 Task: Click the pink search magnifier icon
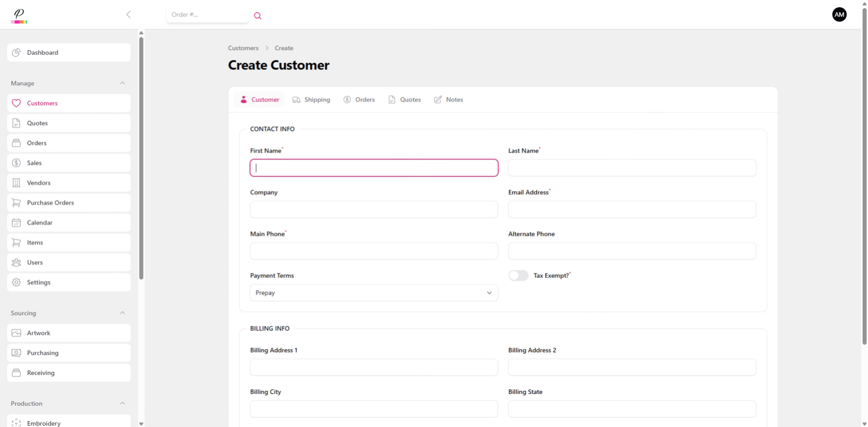click(258, 16)
